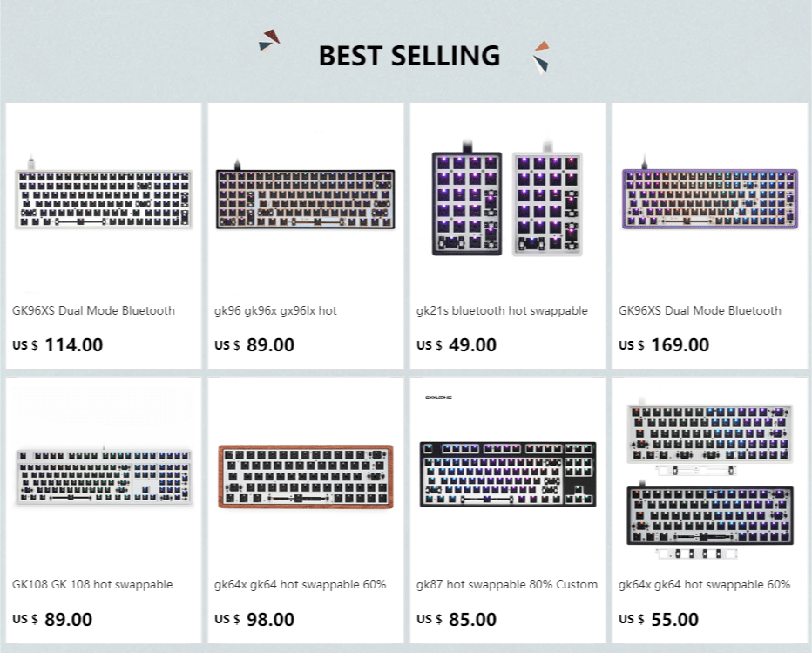Select the GK96XS Dual Mode Bluetooth priced 169.00

point(699,310)
